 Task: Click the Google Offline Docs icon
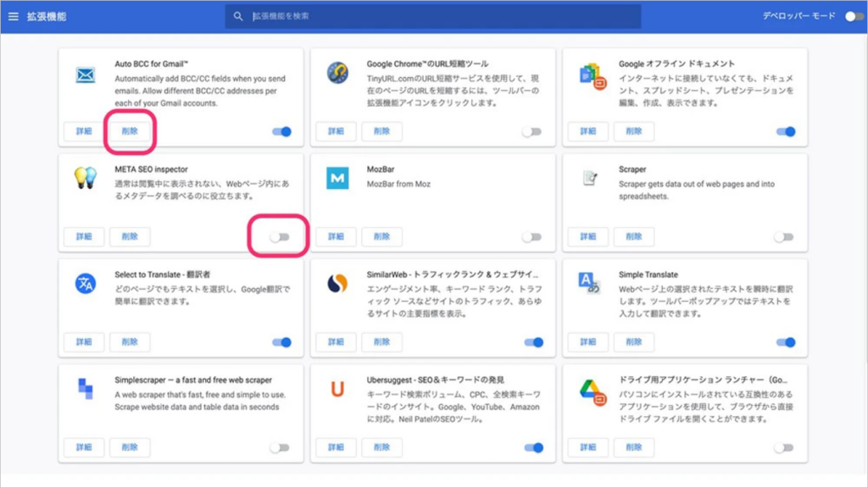tap(593, 75)
